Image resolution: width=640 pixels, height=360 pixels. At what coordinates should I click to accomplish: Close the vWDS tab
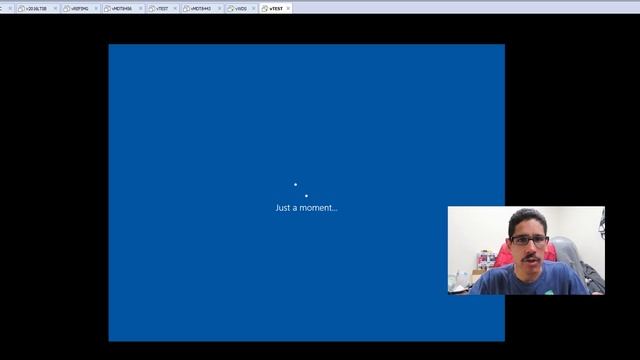coord(253,9)
